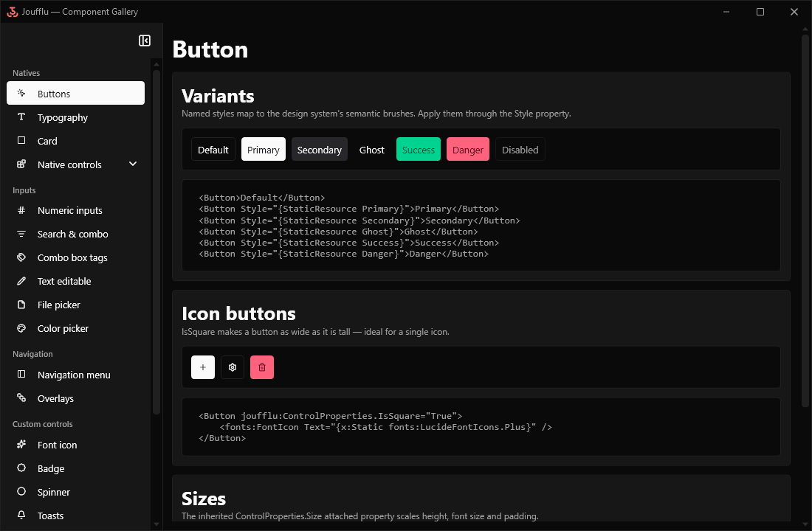The width and height of the screenshot is (812, 531).
Task: Open the Card page
Action: (x=75, y=141)
